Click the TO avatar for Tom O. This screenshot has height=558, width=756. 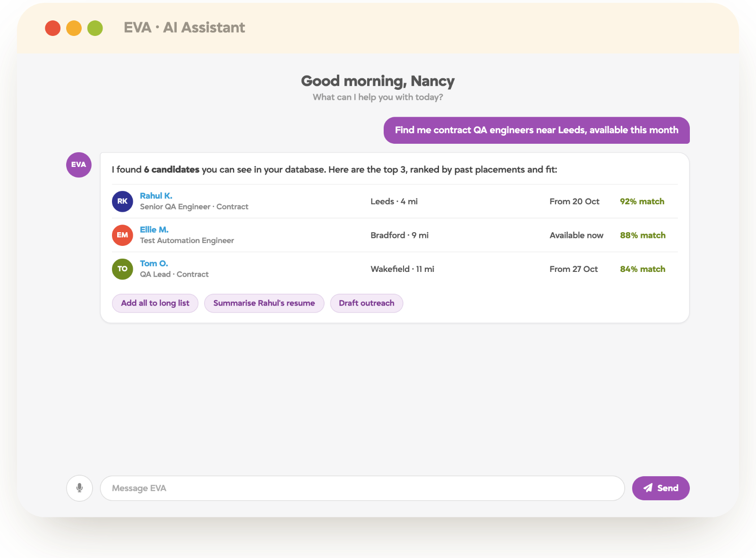(x=122, y=269)
